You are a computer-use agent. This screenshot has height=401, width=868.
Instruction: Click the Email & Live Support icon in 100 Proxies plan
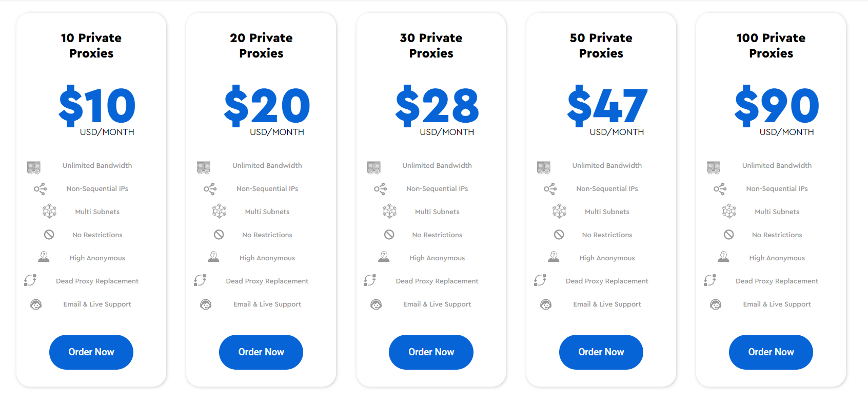coord(716,304)
